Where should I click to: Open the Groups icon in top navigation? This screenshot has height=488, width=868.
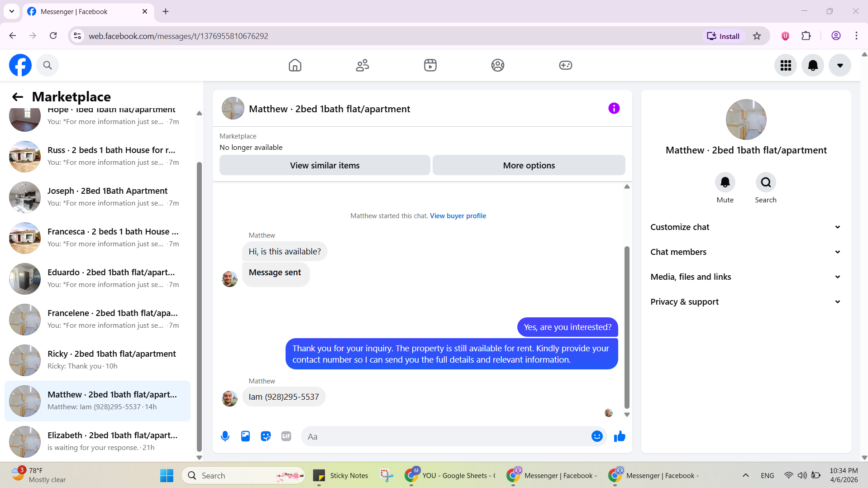coord(498,65)
